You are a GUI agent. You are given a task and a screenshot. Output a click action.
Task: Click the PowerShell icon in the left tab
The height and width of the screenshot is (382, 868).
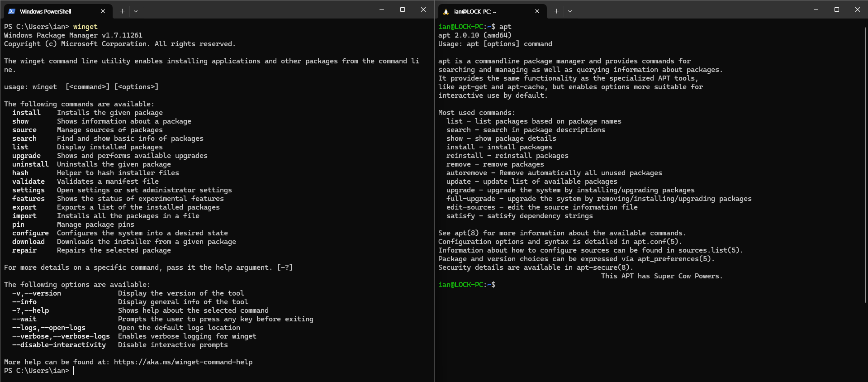[x=12, y=11]
